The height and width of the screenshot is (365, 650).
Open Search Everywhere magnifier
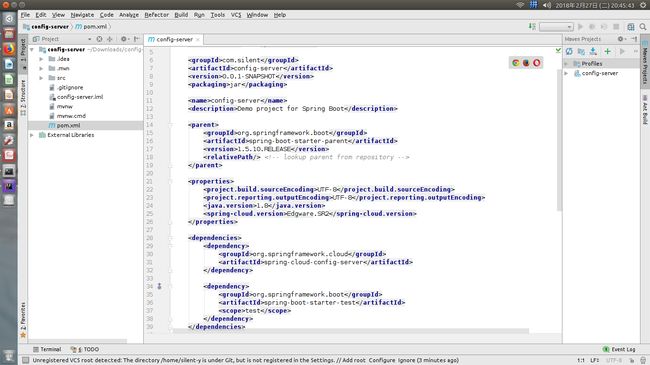point(643,27)
